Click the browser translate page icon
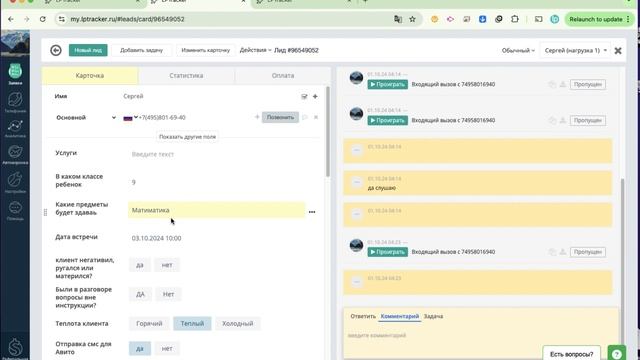 pos(398,19)
